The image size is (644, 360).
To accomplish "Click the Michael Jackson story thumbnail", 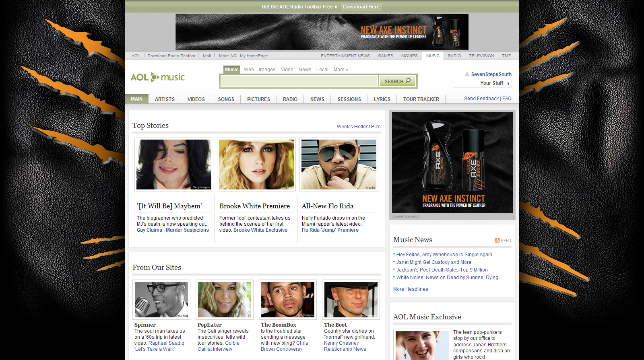I will click(174, 165).
